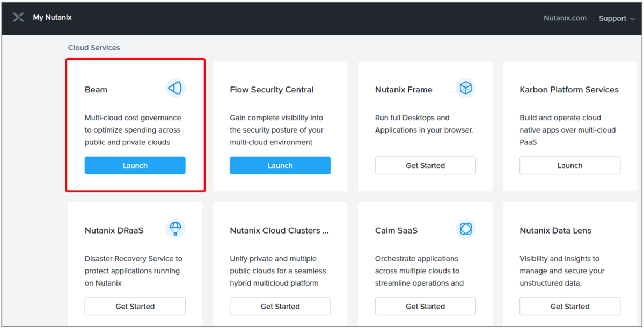Click the 'Run full Desktops' description
The width and height of the screenshot is (644, 328).
click(x=424, y=123)
